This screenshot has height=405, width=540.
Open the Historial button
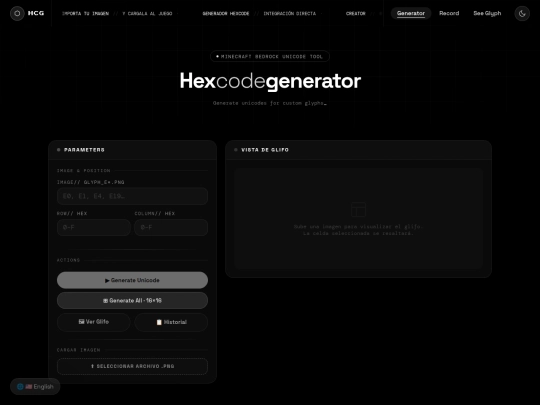click(171, 322)
